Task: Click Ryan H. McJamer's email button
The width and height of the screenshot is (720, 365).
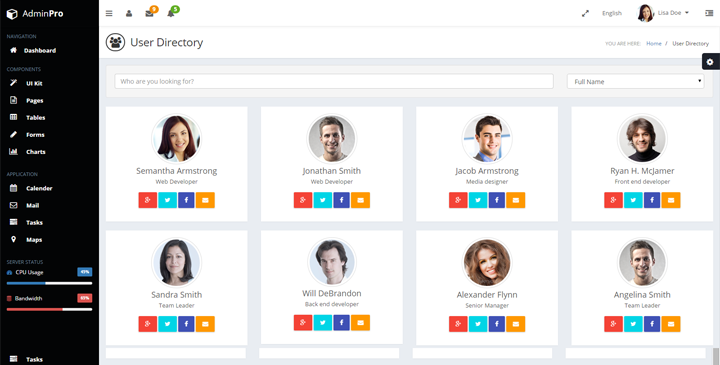Action: tap(671, 200)
